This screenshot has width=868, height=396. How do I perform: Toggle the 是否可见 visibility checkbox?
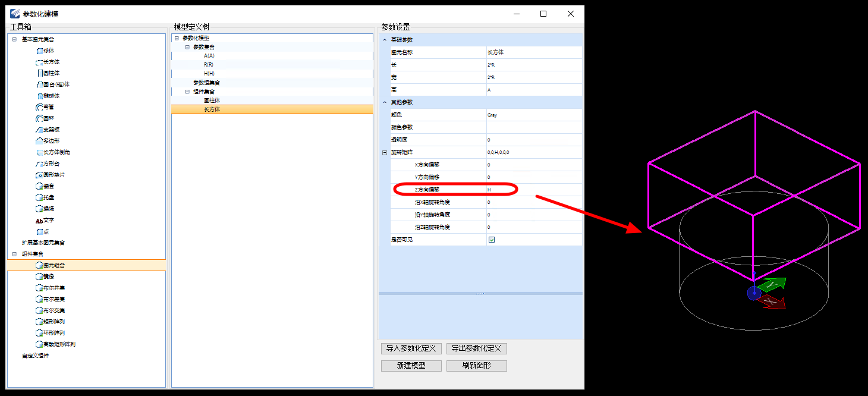point(492,240)
